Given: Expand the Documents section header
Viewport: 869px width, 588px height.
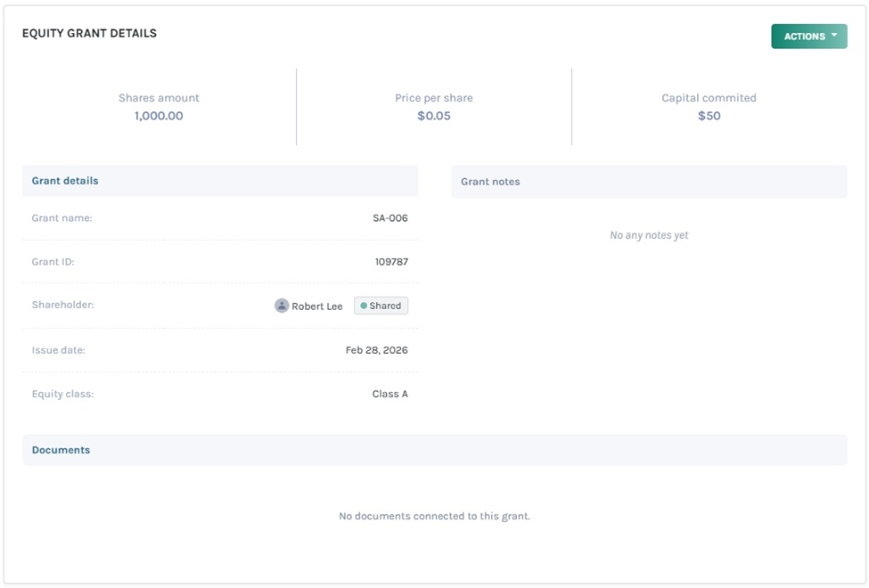Looking at the screenshot, I should tap(61, 450).
